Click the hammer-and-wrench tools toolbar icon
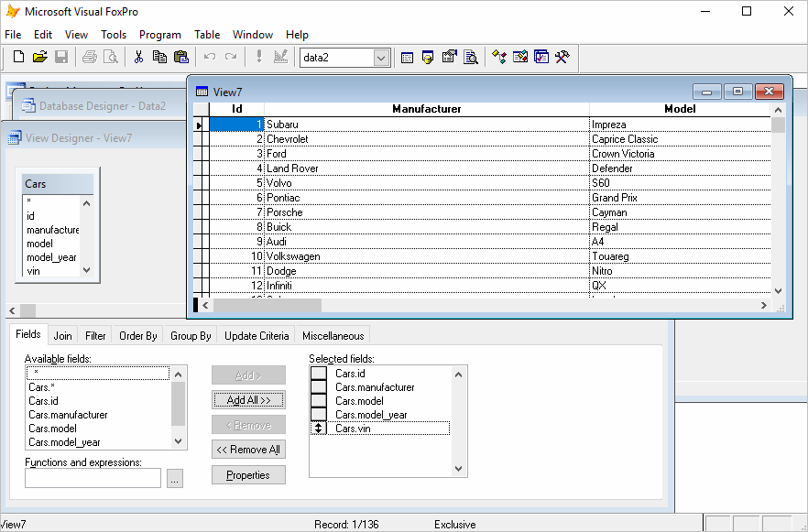The height and width of the screenshot is (532, 808). [562, 57]
